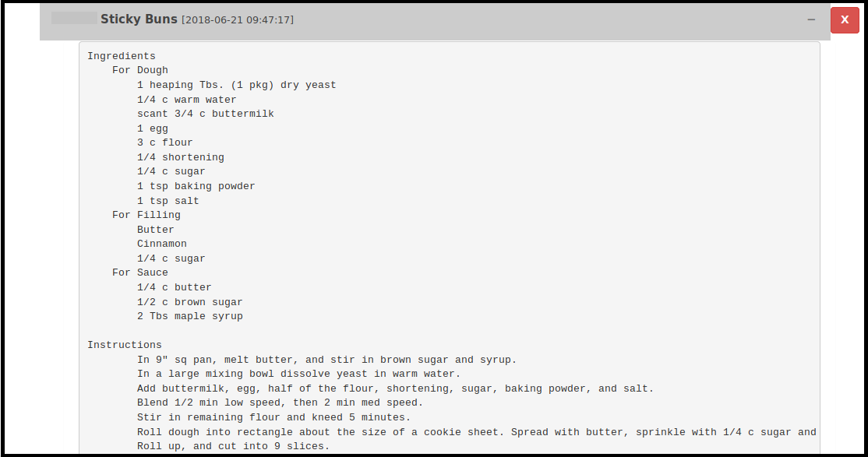Image resolution: width=868 pixels, height=457 pixels.
Task: Click the buttermilk ingredient line
Action: coord(205,113)
